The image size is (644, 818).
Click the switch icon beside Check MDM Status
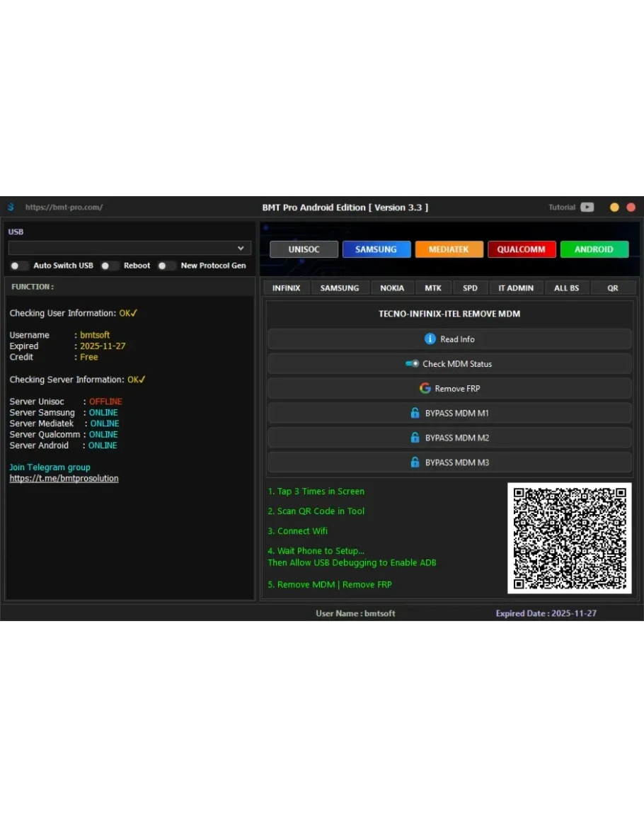(412, 363)
